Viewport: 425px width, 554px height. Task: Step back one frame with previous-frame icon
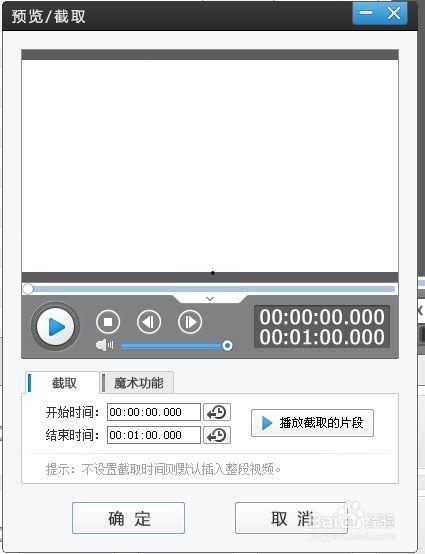(149, 322)
